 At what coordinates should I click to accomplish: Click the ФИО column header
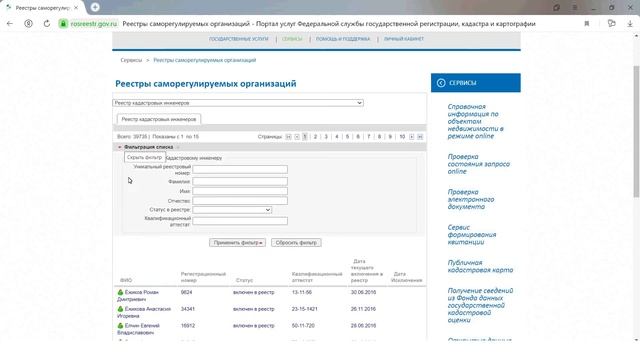[x=126, y=280]
